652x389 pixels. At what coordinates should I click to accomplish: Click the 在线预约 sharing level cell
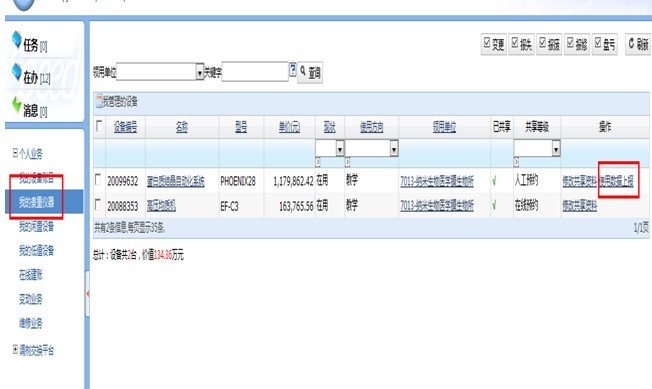click(526, 205)
